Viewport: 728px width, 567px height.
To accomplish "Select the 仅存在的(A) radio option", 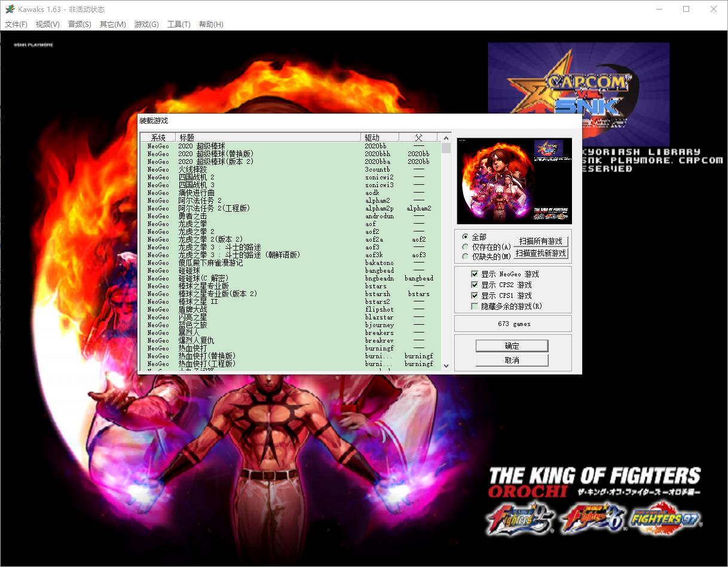I will pyautogui.click(x=466, y=247).
